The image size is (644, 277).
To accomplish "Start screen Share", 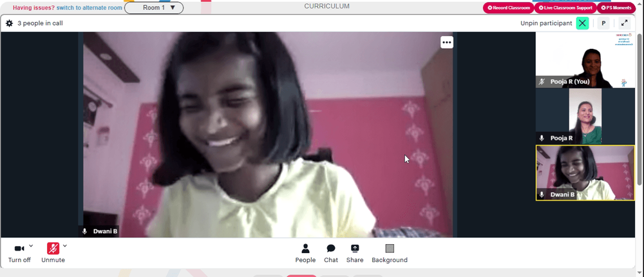I will pyautogui.click(x=355, y=253).
